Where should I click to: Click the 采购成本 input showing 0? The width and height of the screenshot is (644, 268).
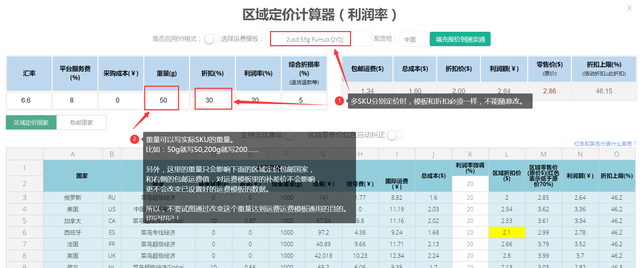point(121,100)
